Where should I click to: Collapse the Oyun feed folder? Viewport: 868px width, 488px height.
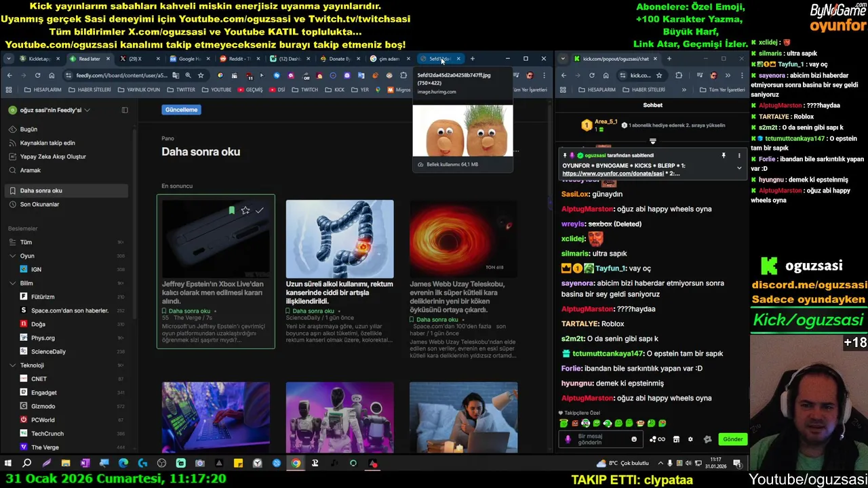[13, 256]
